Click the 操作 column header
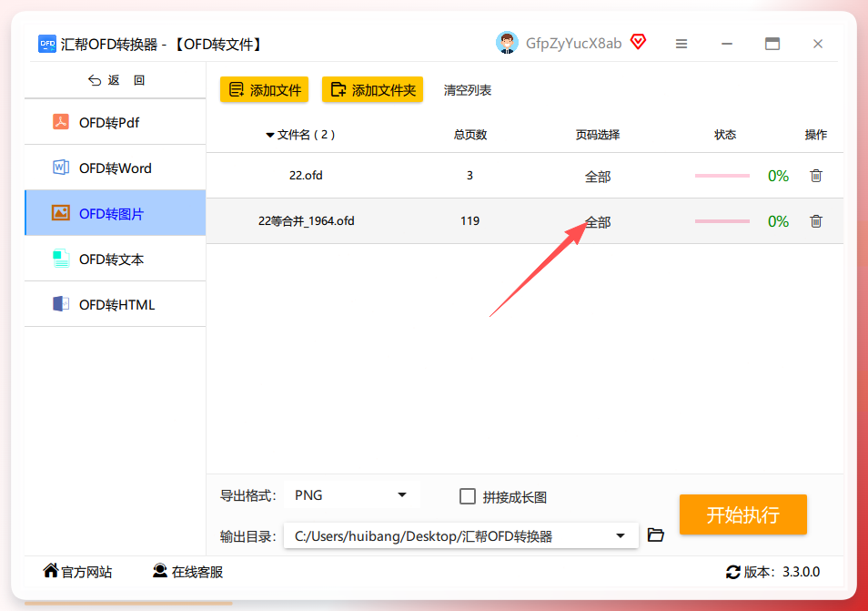868x611 pixels. 815,135
